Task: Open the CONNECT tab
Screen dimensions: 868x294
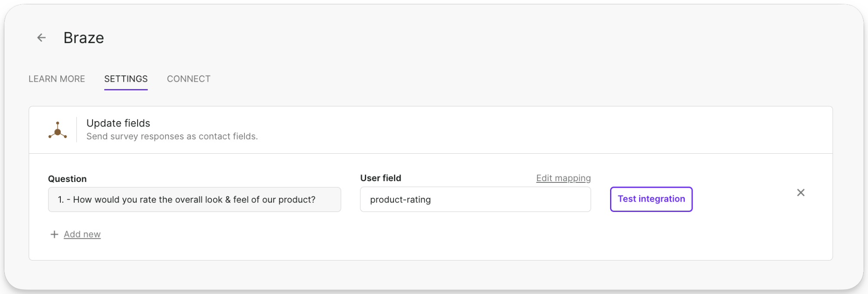Action: click(x=188, y=79)
